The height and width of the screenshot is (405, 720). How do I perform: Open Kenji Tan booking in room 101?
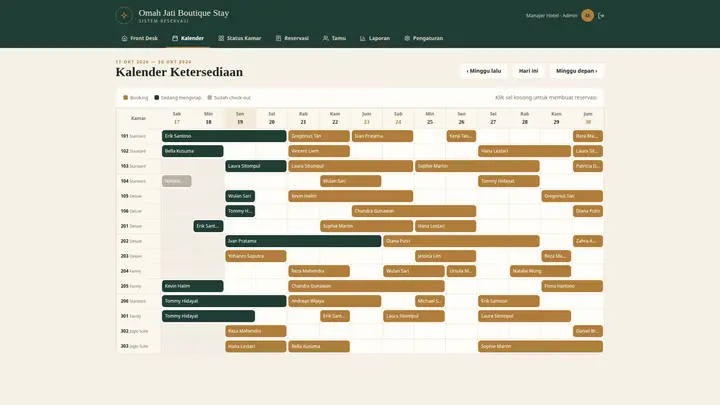click(x=461, y=136)
